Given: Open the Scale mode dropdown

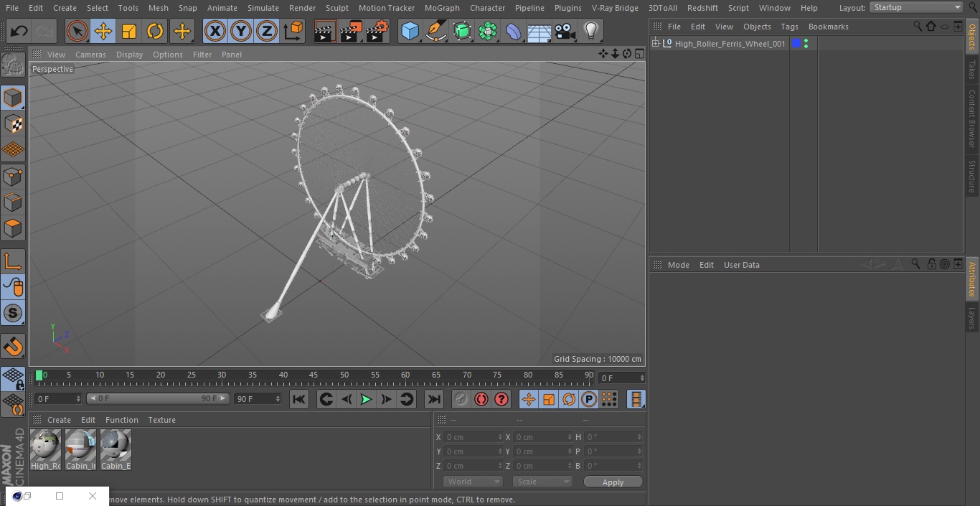Looking at the screenshot, I should [542, 482].
